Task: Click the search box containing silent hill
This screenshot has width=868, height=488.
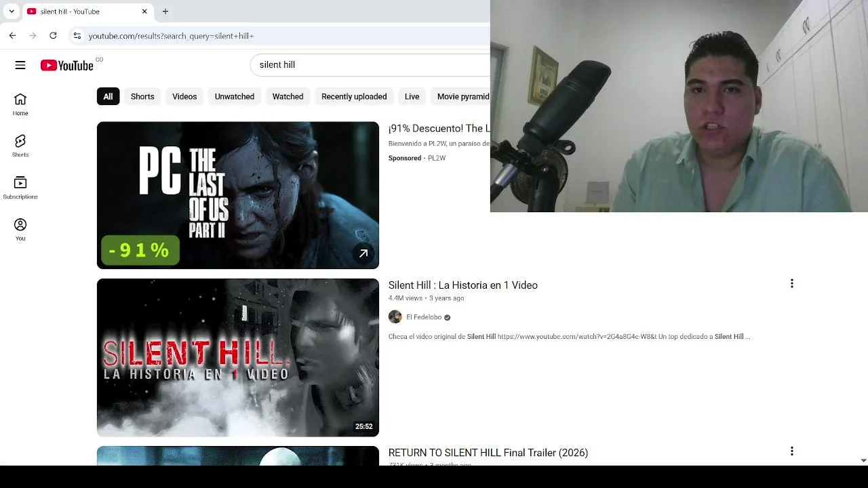Action: pos(370,64)
